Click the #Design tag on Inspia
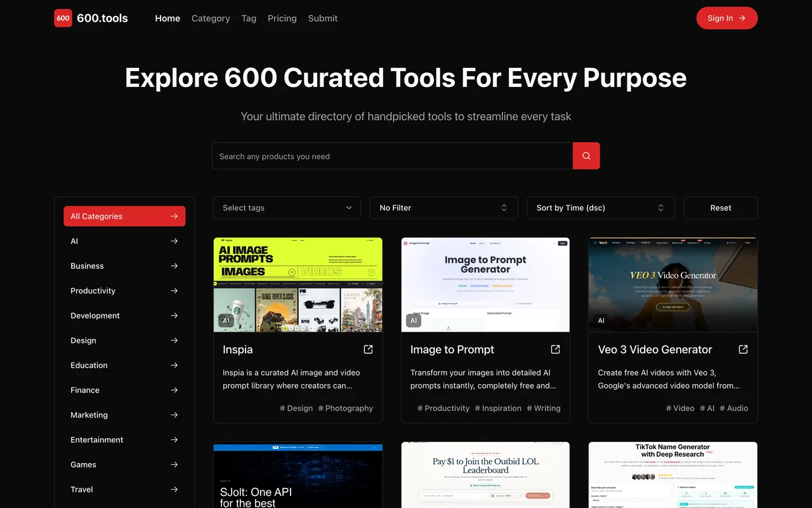The image size is (812, 508). point(296,408)
